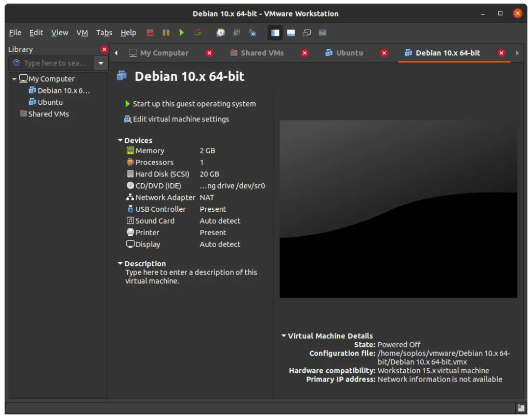The width and height of the screenshot is (532, 419).
Task: Switch to the Ubuntu tab
Action: click(x=344, y=53)
